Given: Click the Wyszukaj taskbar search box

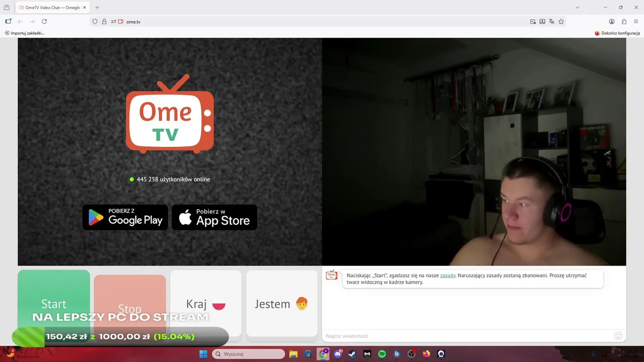Looking at the screenshot, I should [x=249, y=354].
